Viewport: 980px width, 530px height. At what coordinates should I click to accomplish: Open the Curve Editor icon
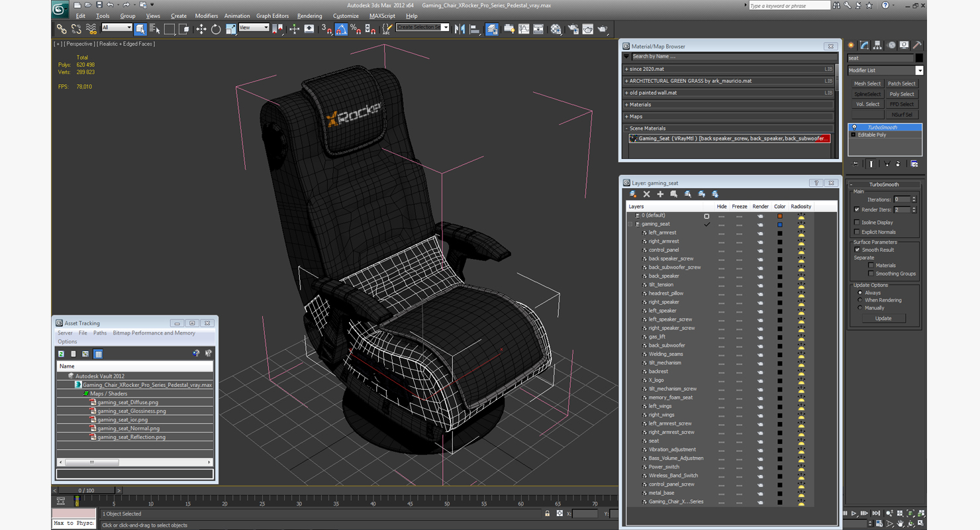[x=524, y=29]
